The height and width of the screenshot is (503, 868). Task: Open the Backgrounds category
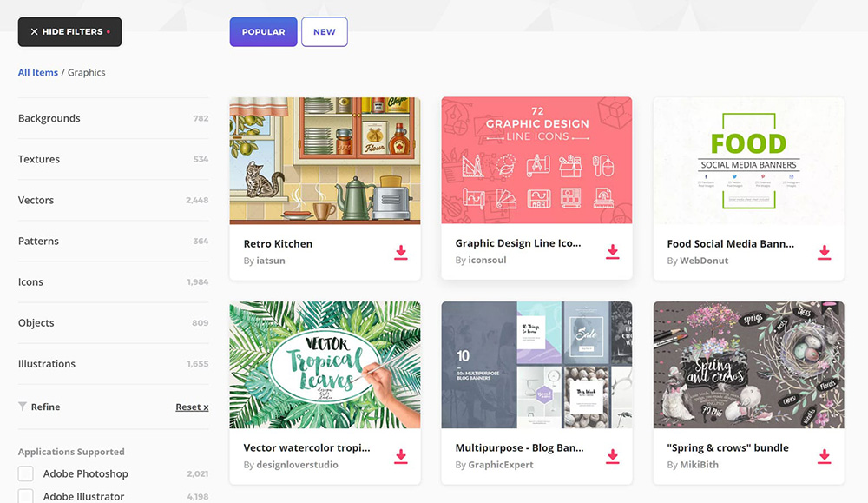[x=49, y=118]
